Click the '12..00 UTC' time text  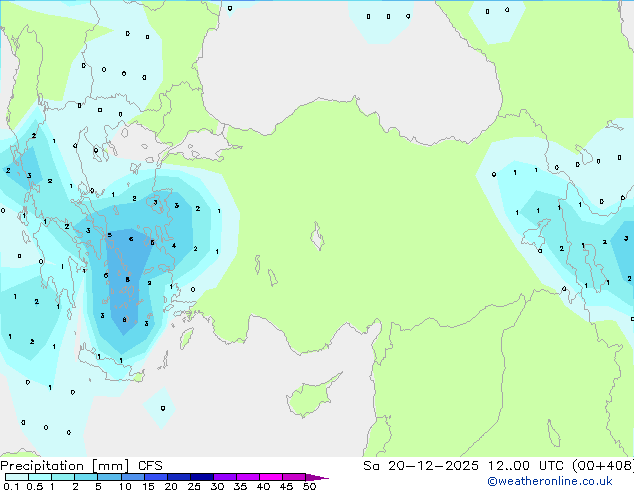(526, 466)
